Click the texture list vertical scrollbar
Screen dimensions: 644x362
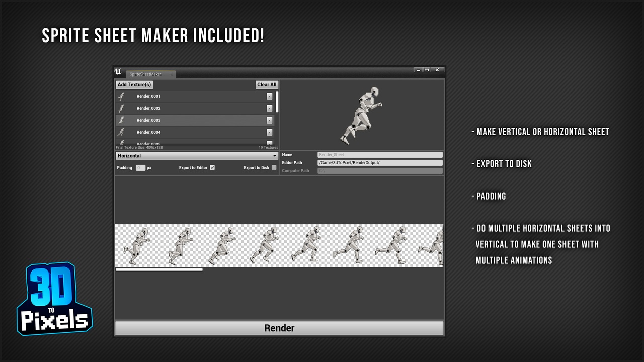point(277,102)
